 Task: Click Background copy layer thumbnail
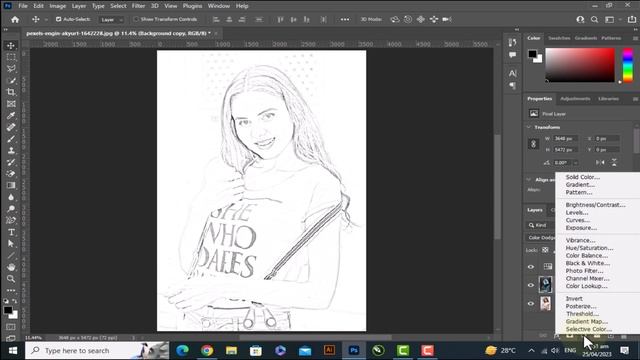click(545, 284)
